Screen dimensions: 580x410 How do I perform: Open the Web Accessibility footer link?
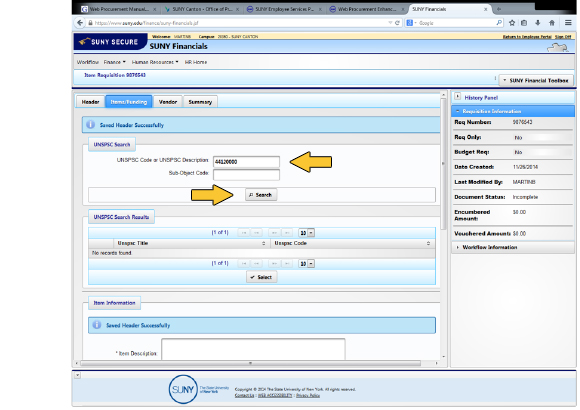275,396
